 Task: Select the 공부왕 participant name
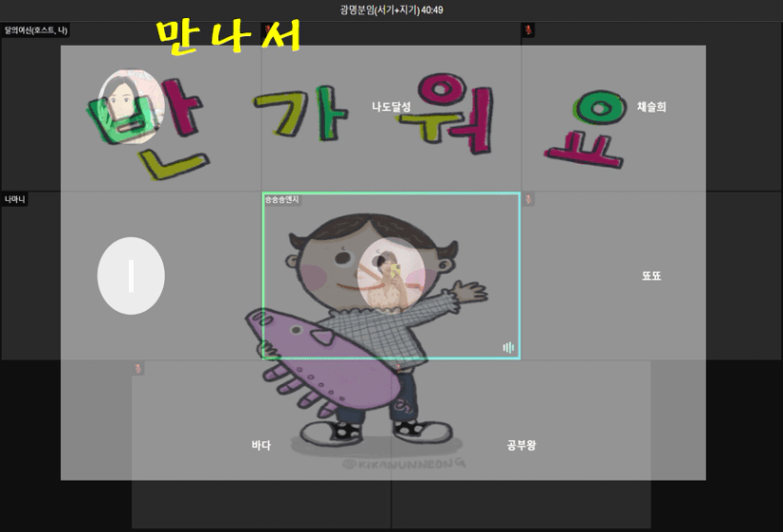[522, 445]
